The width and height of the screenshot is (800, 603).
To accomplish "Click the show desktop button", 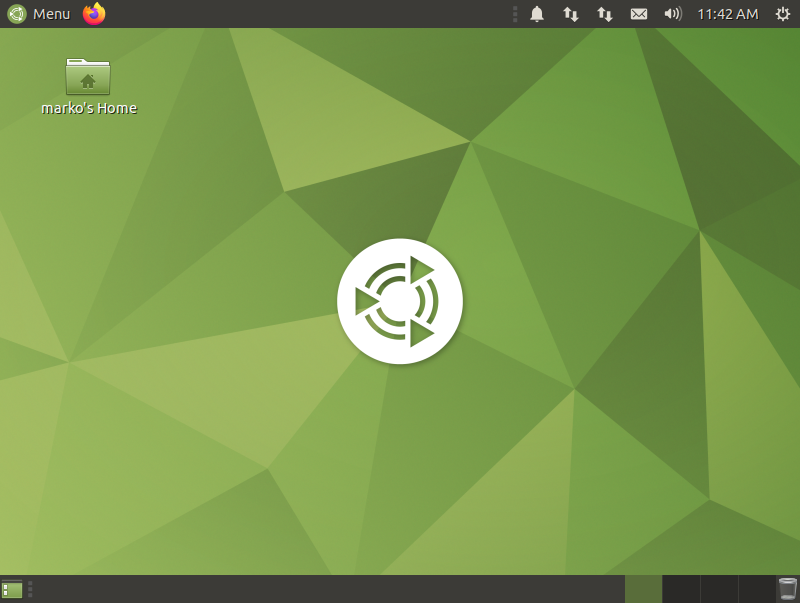I will point(12,589).
